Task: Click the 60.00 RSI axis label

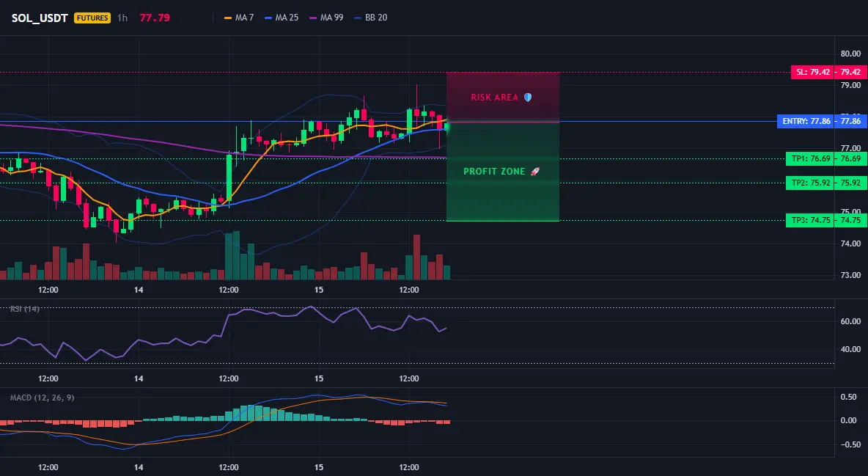Action: point(850,321)
